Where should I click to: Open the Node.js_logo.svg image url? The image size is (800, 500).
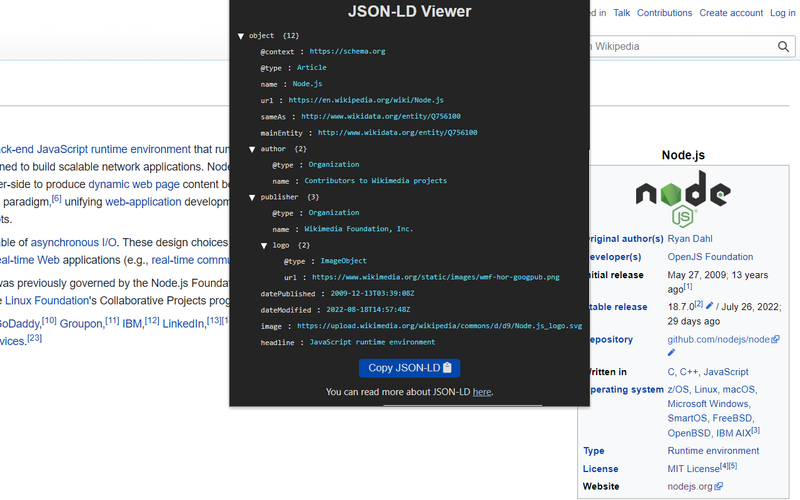point(439,326)
